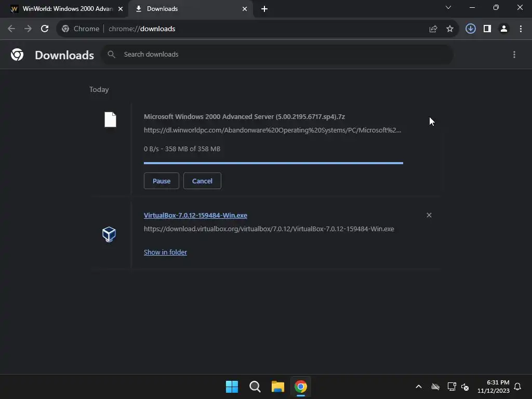The image size is (532, 399).
Task: Open Windows taskbar search
Action: click(x=255, y=387)
